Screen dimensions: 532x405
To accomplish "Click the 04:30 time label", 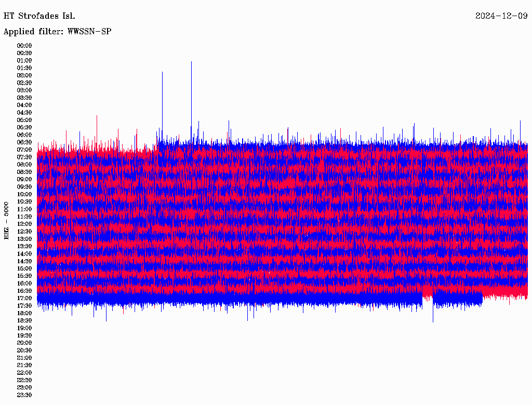I will [24, 112].
